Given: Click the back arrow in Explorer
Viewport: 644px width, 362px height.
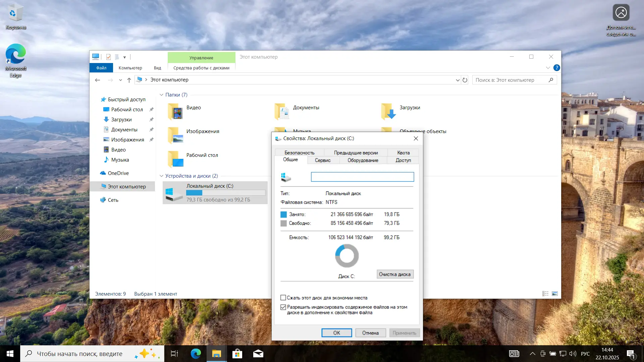Looking at the screenshot, I should (98, 80).
